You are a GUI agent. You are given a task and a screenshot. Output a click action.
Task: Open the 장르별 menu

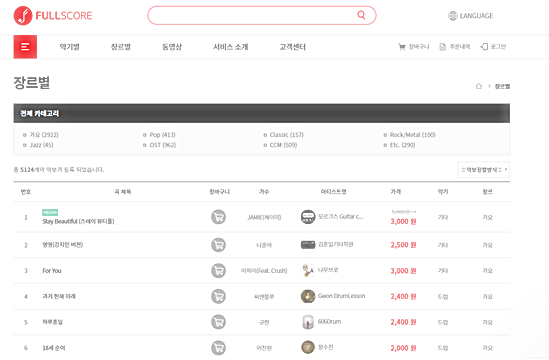pyautogui.click(x=121, y=47)
